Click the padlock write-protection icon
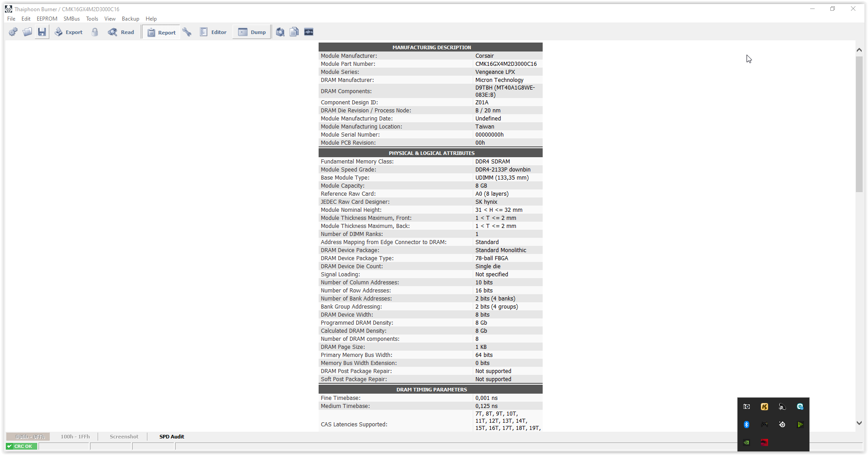Screen dimensions: 868x455 pyautogui.click(x=95, y=32)
